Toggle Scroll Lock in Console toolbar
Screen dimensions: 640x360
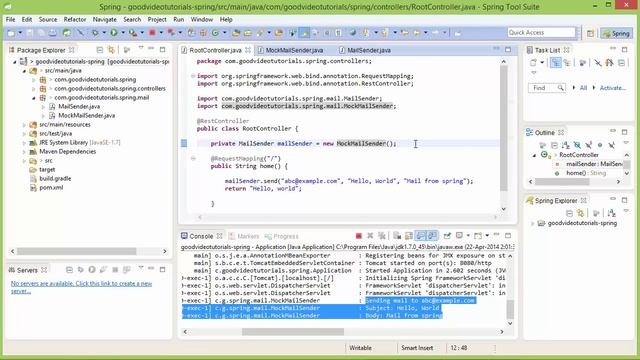click(x=409, y=236)
